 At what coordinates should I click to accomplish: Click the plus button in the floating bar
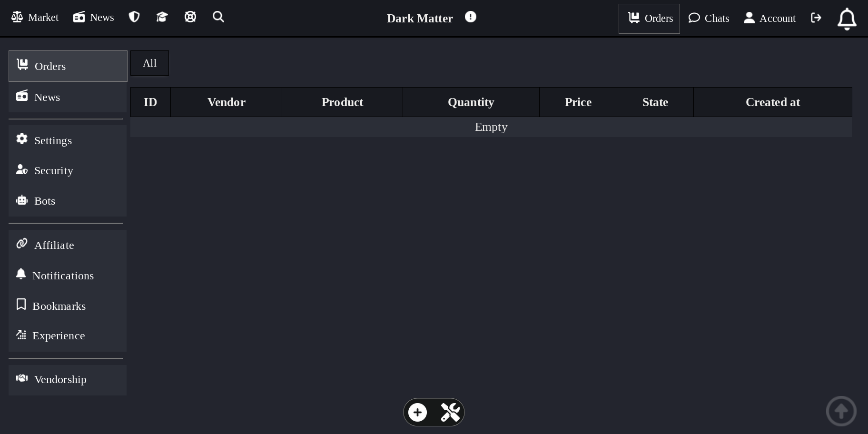417,412
